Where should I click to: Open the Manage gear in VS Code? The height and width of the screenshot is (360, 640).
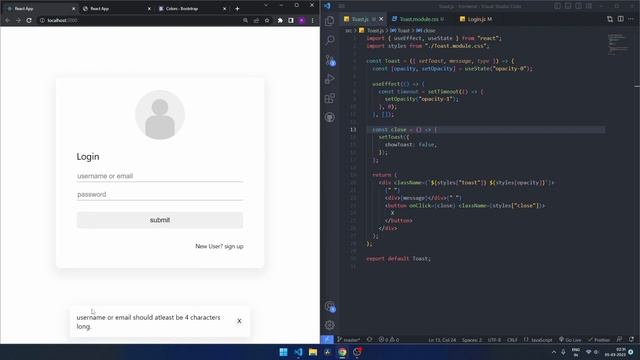click(330, 325)
